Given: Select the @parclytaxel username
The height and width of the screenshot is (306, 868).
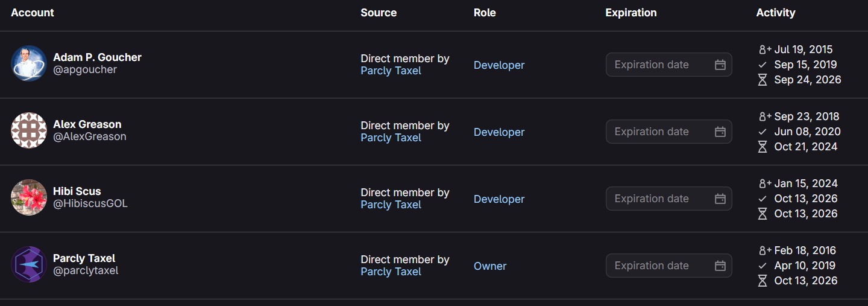Looking at the screenshot, I should [x=86, y=270].
